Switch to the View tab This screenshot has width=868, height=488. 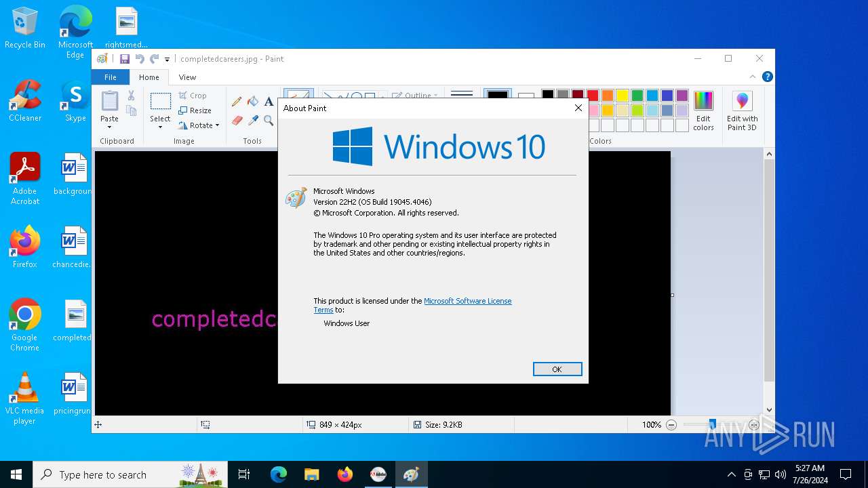coord(187,77)
